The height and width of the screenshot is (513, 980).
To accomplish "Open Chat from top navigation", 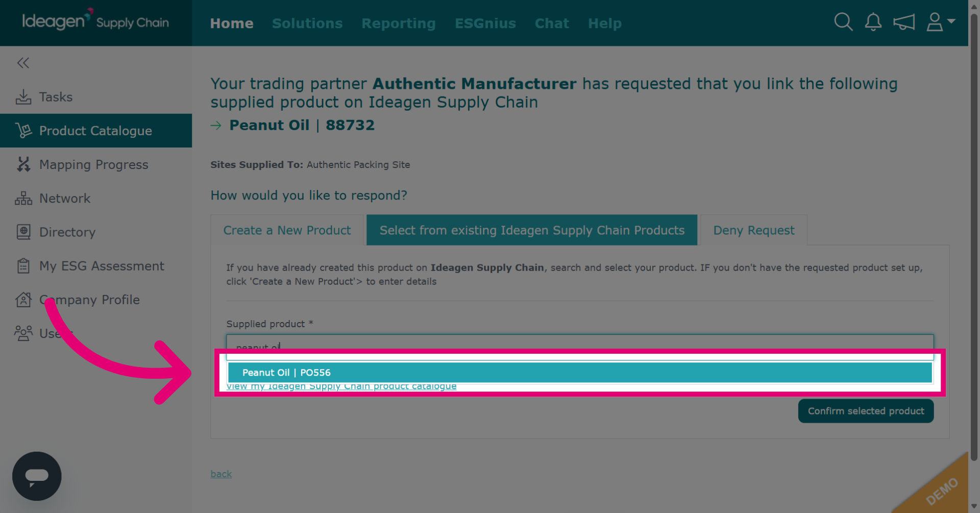I will click(552, 23).
